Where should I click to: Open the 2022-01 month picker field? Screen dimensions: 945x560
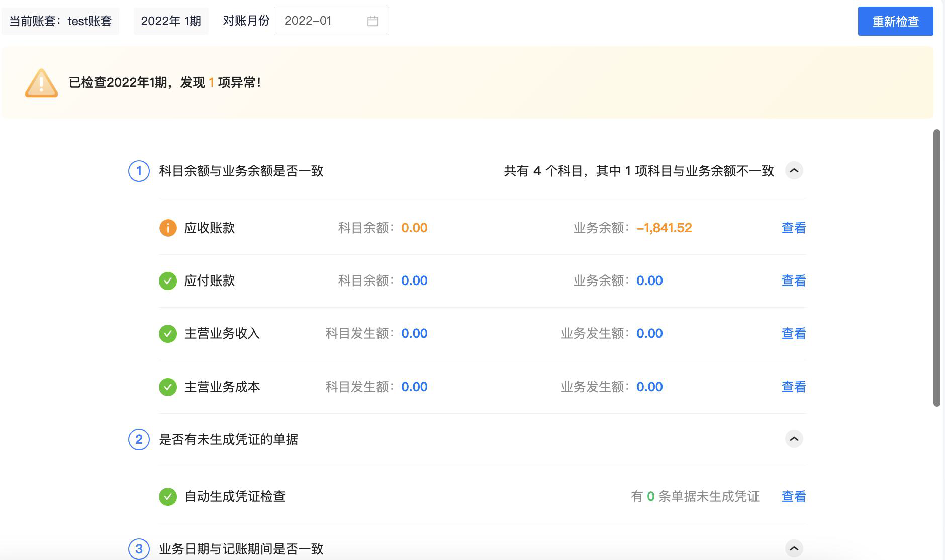click(x=322, y=21)
